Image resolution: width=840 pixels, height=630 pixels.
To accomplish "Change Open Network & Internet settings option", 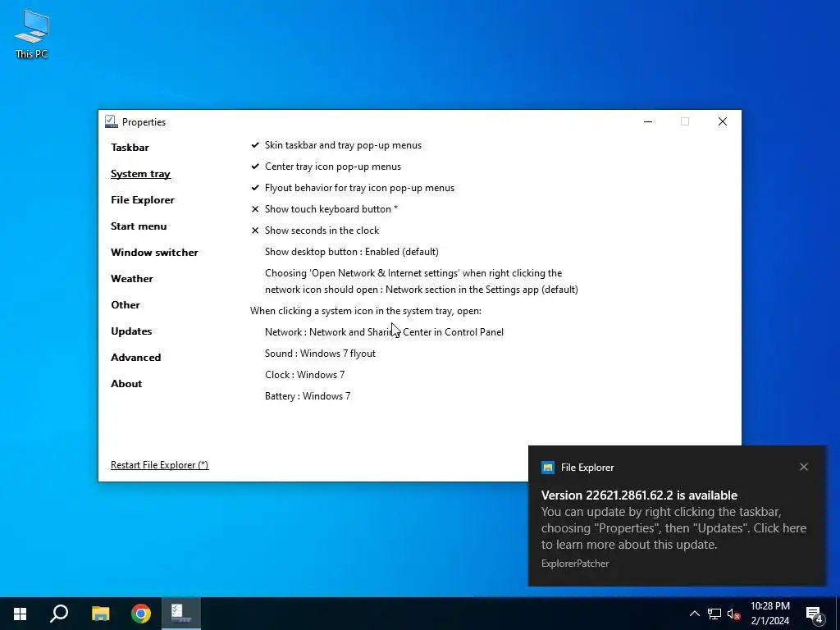I will (421, 281).
